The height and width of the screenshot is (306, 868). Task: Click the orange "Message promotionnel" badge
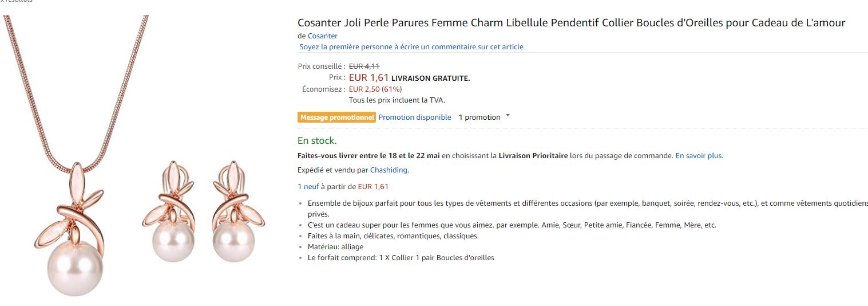pyautogui.click(x=336, y=117)
